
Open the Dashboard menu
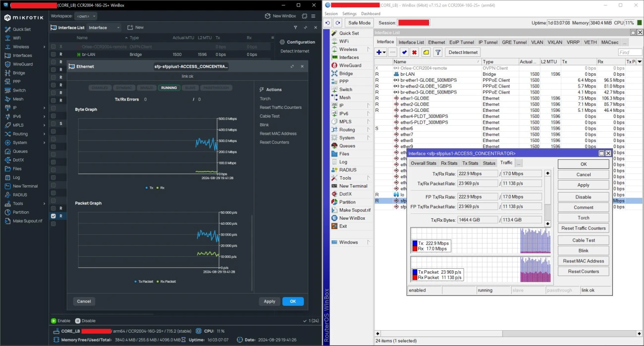[371, 14]
